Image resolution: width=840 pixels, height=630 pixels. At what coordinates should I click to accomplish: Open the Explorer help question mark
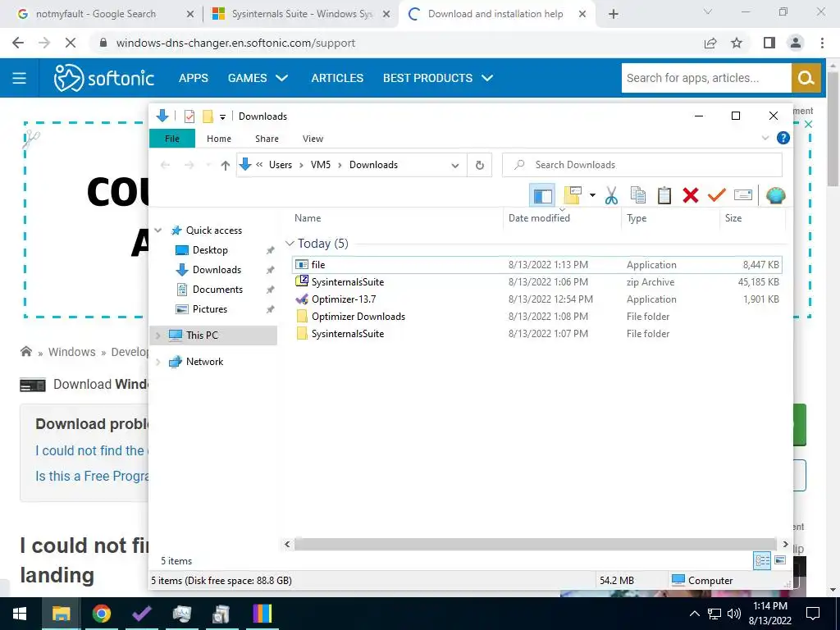783,138
